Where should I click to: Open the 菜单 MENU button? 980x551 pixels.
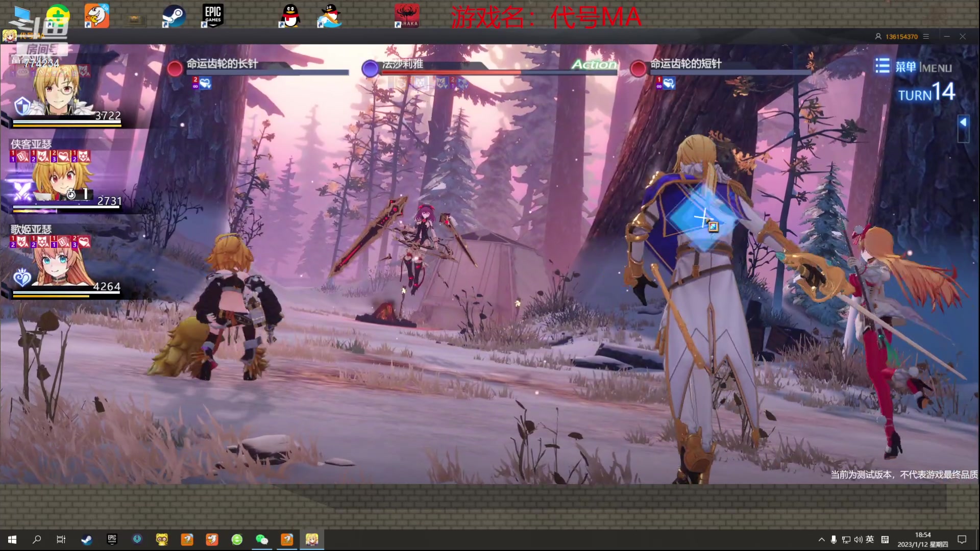tap(914, 66)
